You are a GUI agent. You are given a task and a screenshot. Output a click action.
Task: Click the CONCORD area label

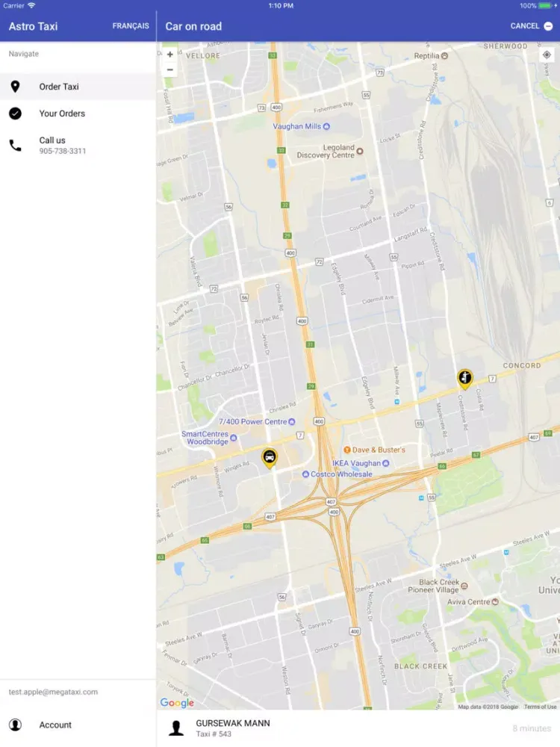click(x=522, y=365)
